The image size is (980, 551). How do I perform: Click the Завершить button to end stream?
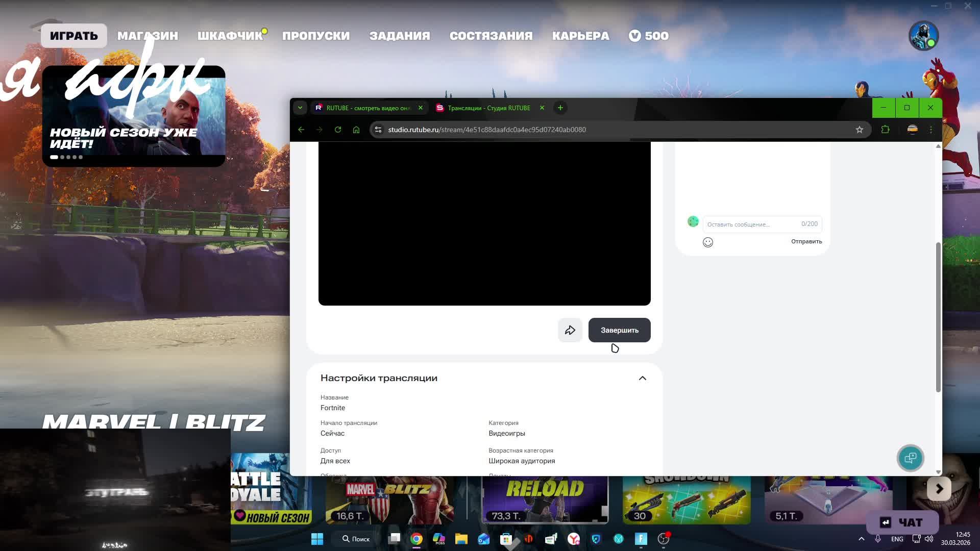(x=619, y=330)
